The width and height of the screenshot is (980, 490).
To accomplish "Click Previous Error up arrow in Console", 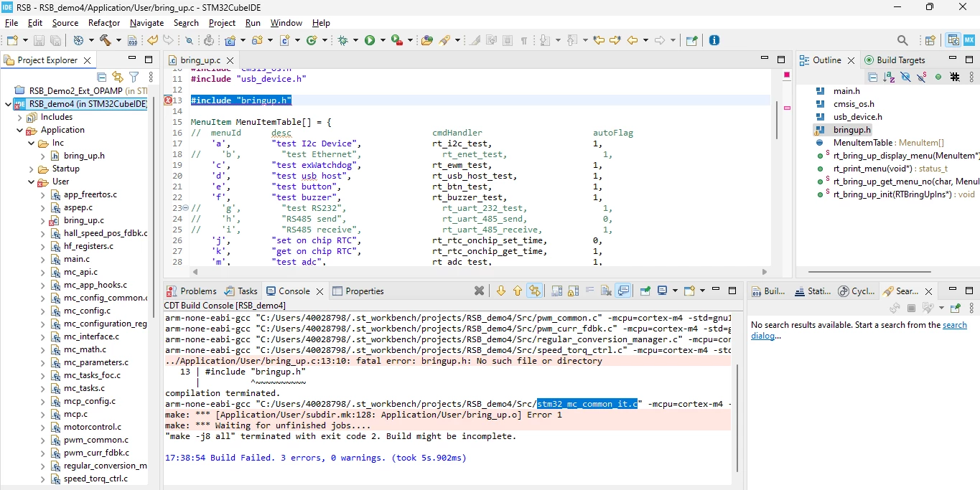I will tap(518, 291).
